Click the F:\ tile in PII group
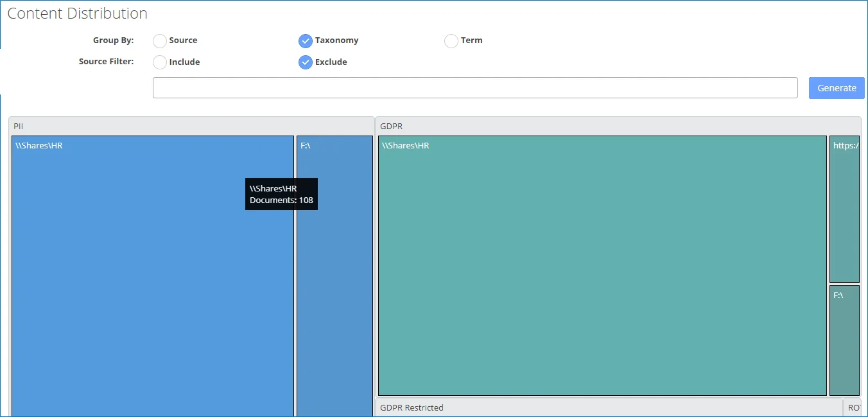Screen dimensions: 868x417 tap(334, 276)
